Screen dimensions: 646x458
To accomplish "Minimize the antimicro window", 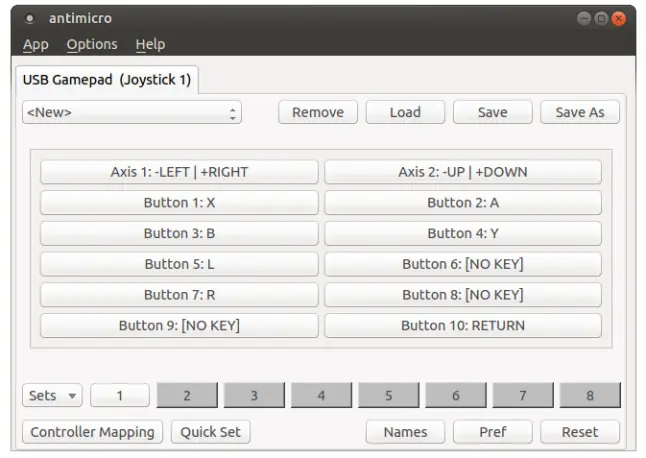I will click(x=584, y=19).
